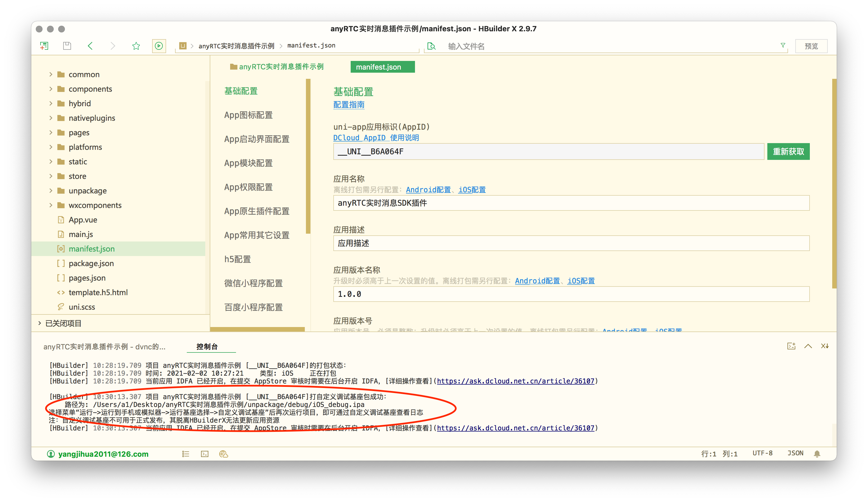Expand the pages folder
This screenshot has width=868, height=502.
(51, 132)
